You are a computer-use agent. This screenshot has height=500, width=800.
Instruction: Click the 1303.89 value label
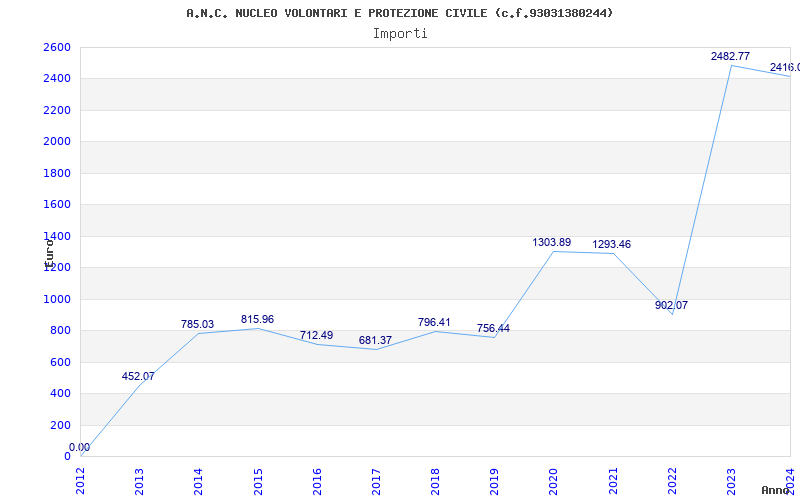[x=552, y=243]
